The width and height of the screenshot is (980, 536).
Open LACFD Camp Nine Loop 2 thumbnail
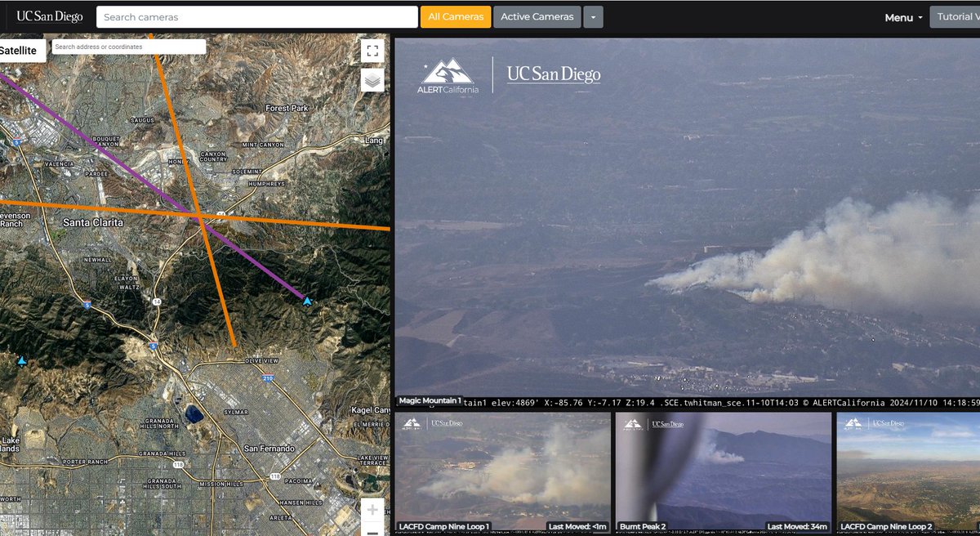(x=908, y=472)
